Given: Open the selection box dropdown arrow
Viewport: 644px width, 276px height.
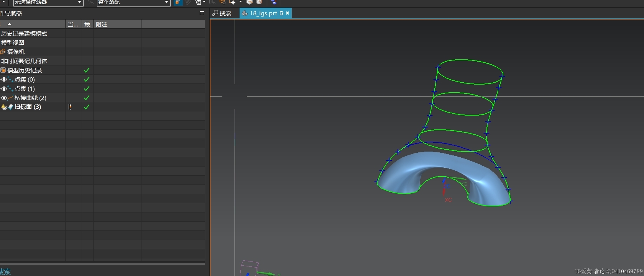Looking at the screenshot, I should click(204, 2).
